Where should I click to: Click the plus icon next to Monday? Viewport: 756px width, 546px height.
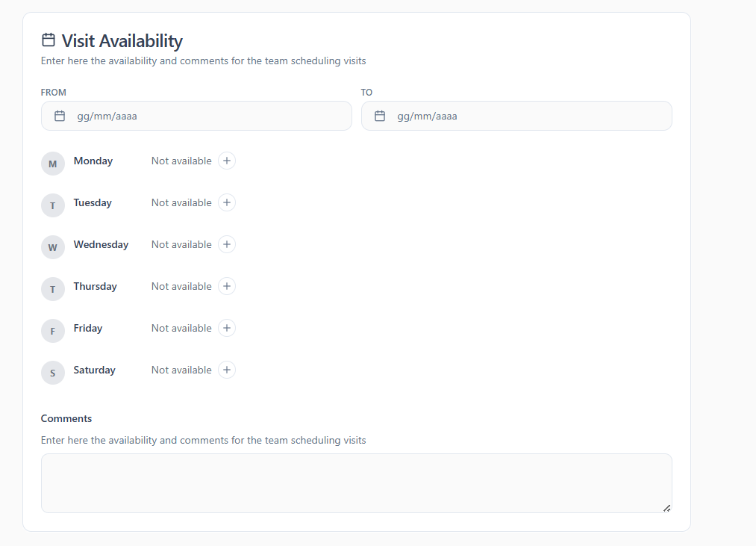227,161
